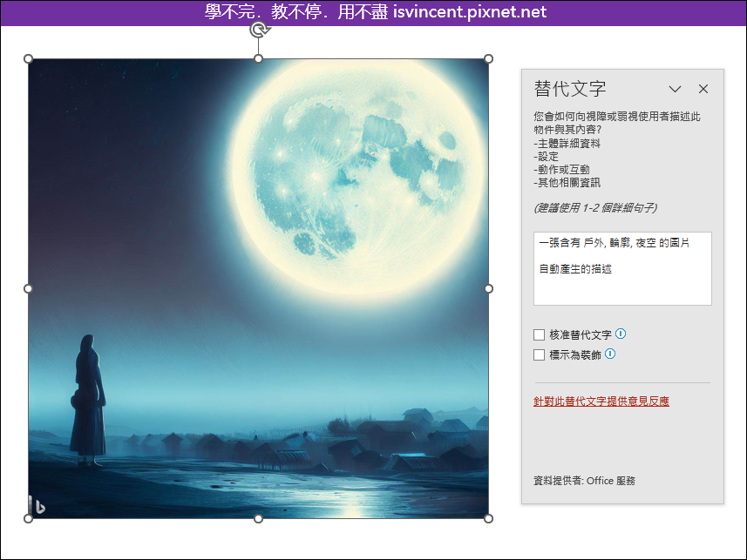Click the top-right corner resize handle
The height and width of the screenshot is (560, 747).
488,58
